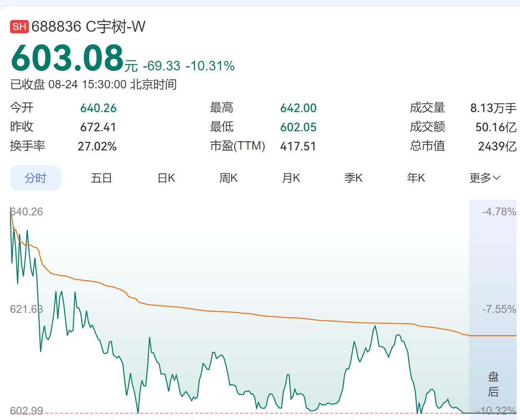
Task: Click the stock title 688836 C宇树-W
Action: click(88, 27)
